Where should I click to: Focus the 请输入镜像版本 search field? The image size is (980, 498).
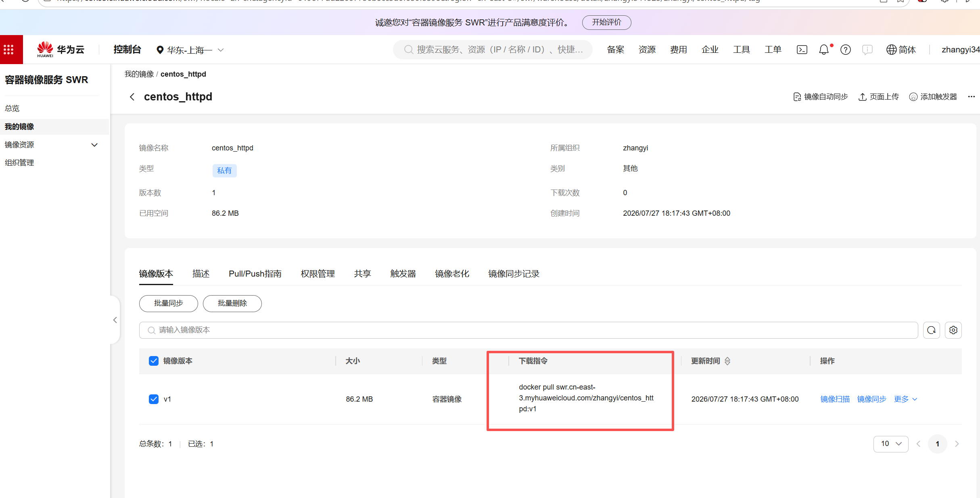click(x=529, y=330)
